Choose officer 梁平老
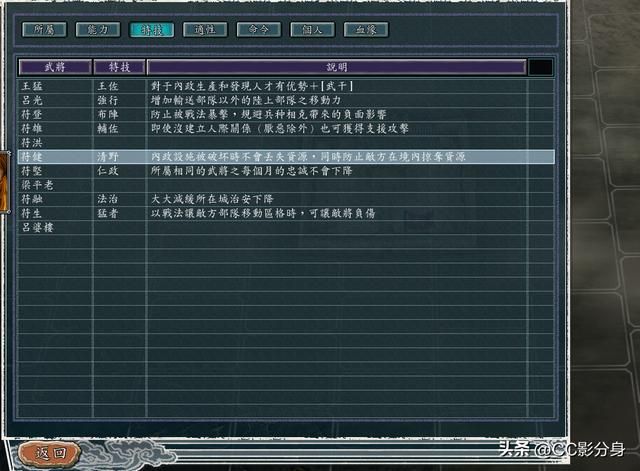This screenshot has height=471, width=640. pyautogui.click(x=38, y=185)
